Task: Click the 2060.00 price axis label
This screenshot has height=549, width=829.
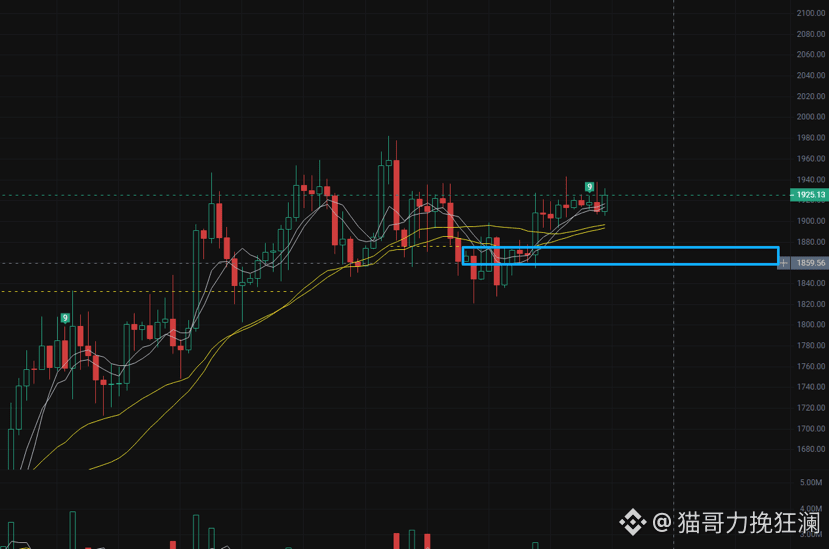Action: (810, 54)
